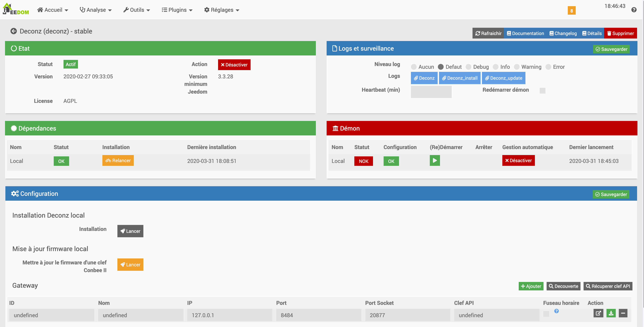Viewport: 644px width, 327px height.
Task: Click the help question mark icon top right
Action: (x=634, y=10)
